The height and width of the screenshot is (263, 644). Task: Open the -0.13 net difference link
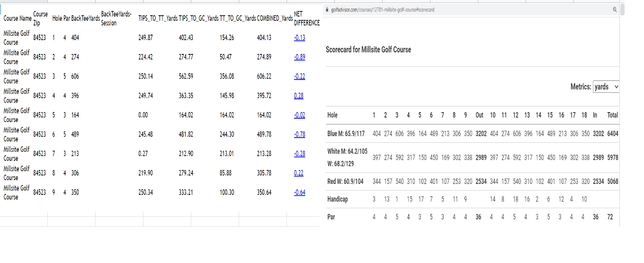click(299, 38)
